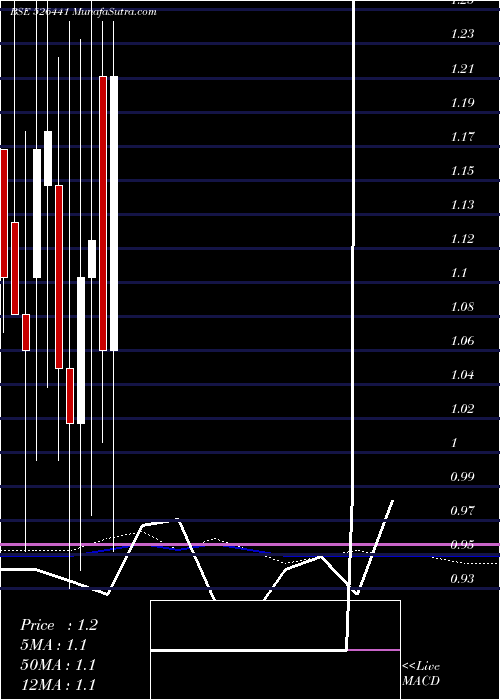Click the 1.02 price axis label
This screenshot has height=700, width=500.
(462, 408)
